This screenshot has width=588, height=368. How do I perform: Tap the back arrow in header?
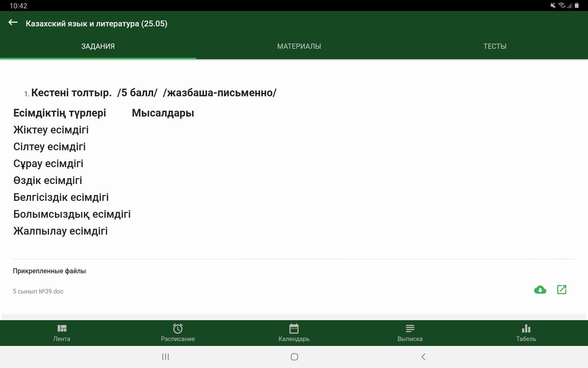tap(13, 22)
